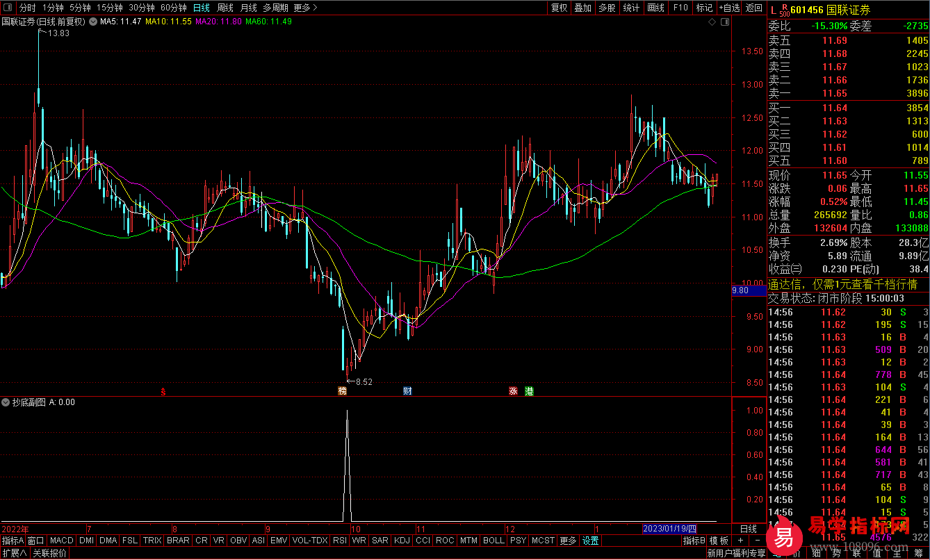
Task: Click the 返回 back button
Action: (753, 8)
